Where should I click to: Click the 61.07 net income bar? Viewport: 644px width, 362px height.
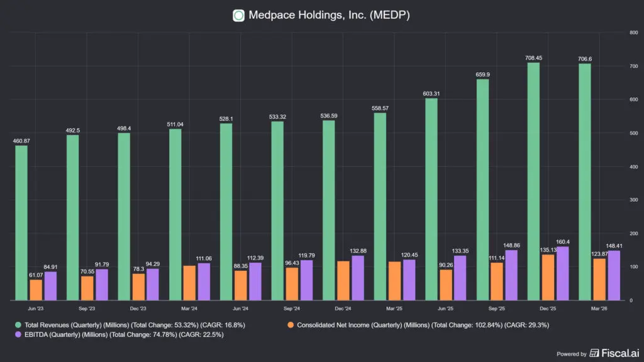tap(36, 290)
